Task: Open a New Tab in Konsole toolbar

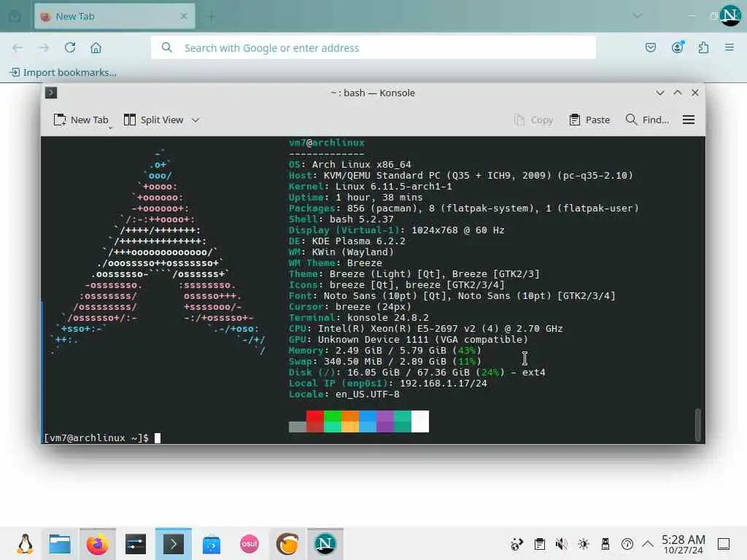Action: (81, 120)
